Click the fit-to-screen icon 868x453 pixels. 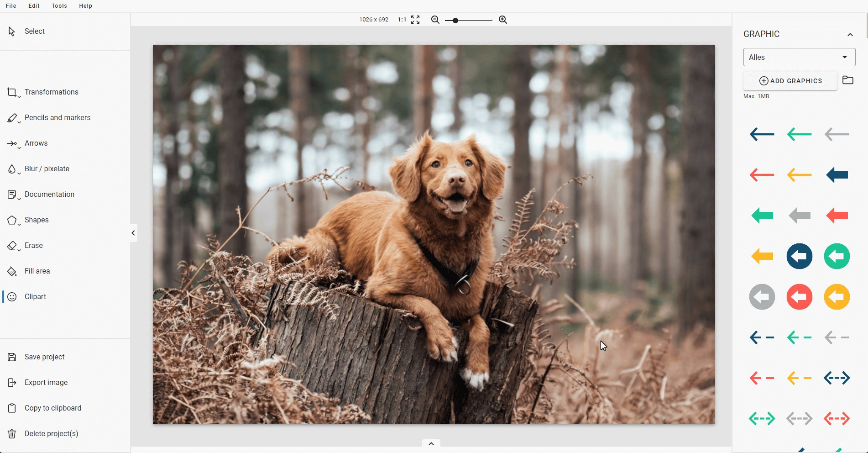click(415, 20)
